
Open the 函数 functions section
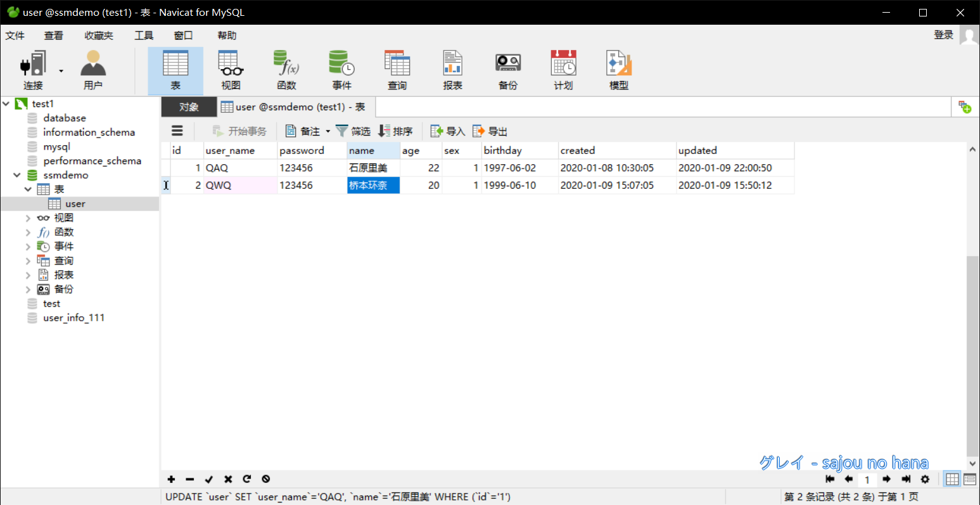pyautogui.click(x=286, y=70)
